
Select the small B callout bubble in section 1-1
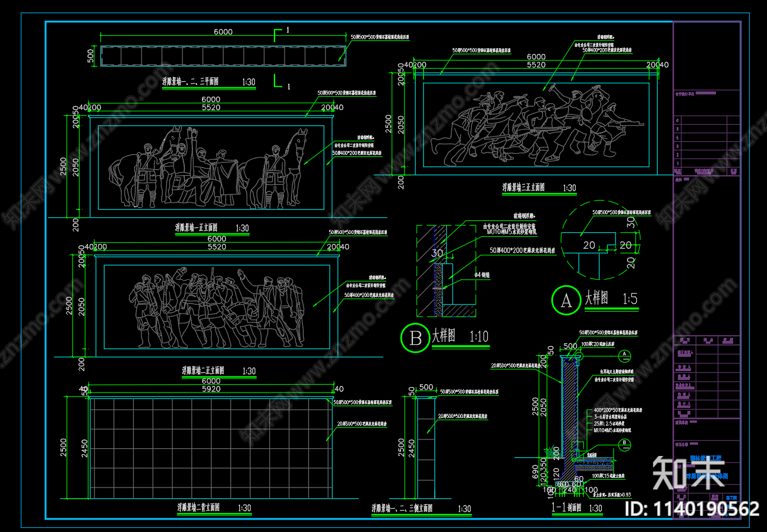tap(624, 445)
